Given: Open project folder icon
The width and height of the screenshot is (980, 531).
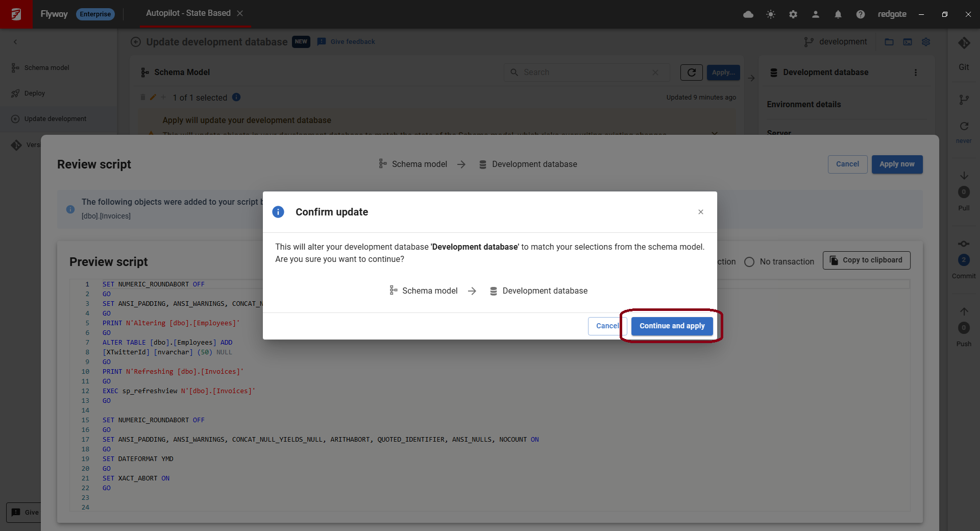Looking at the screenshot, I should [889, 42].
